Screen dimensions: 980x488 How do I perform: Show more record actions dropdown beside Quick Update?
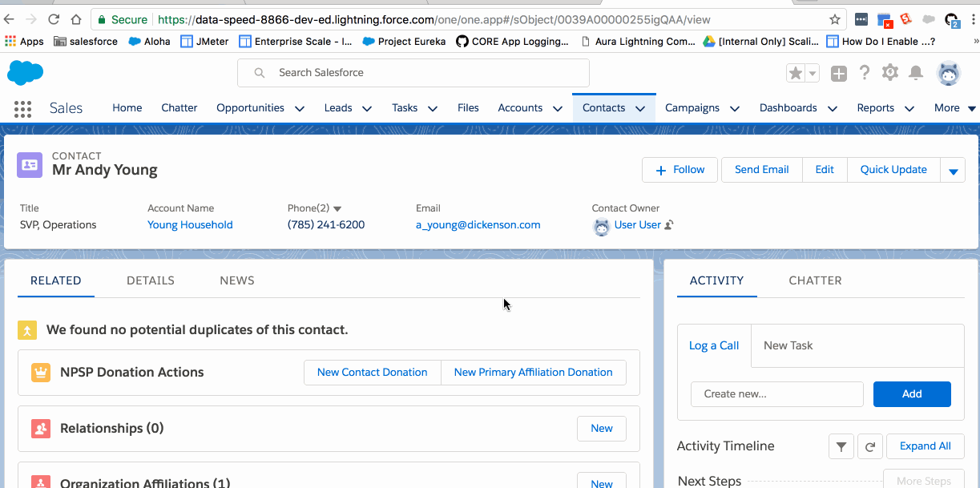[953, 170]
